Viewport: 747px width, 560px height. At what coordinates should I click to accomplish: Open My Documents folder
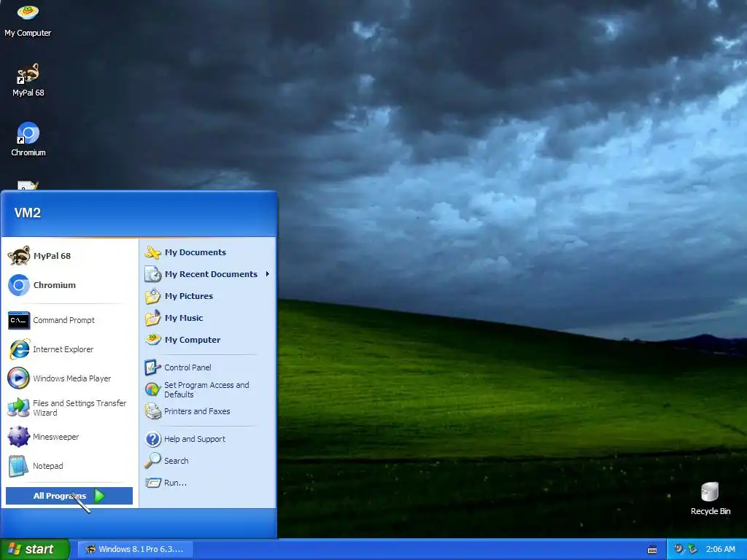pos(208,252)
